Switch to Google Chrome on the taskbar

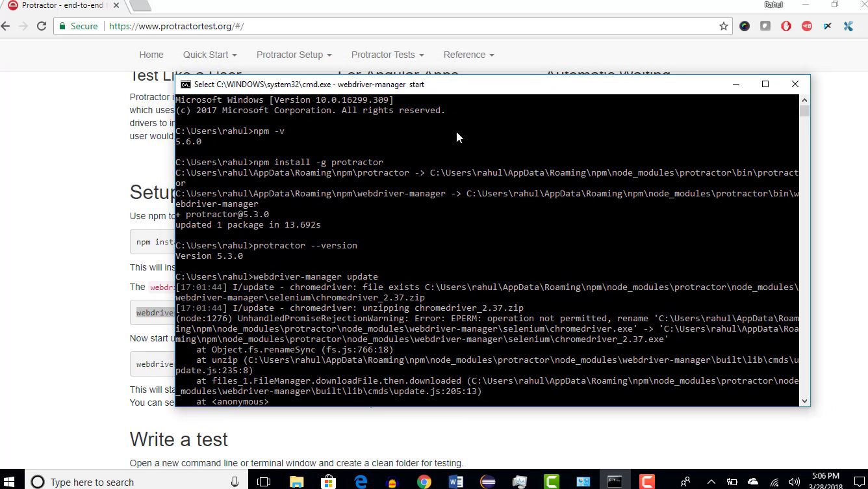pyautogui.click(x=424, y=482)
